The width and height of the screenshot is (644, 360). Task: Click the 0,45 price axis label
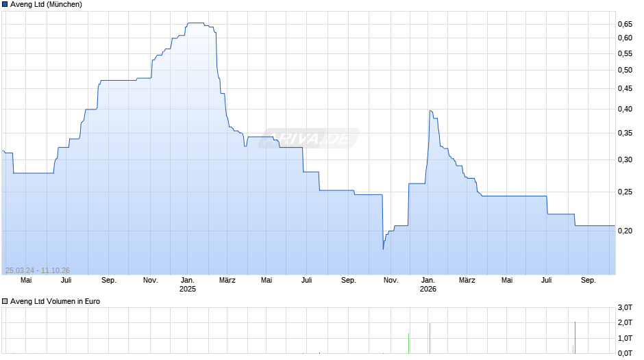click(625, 89)
